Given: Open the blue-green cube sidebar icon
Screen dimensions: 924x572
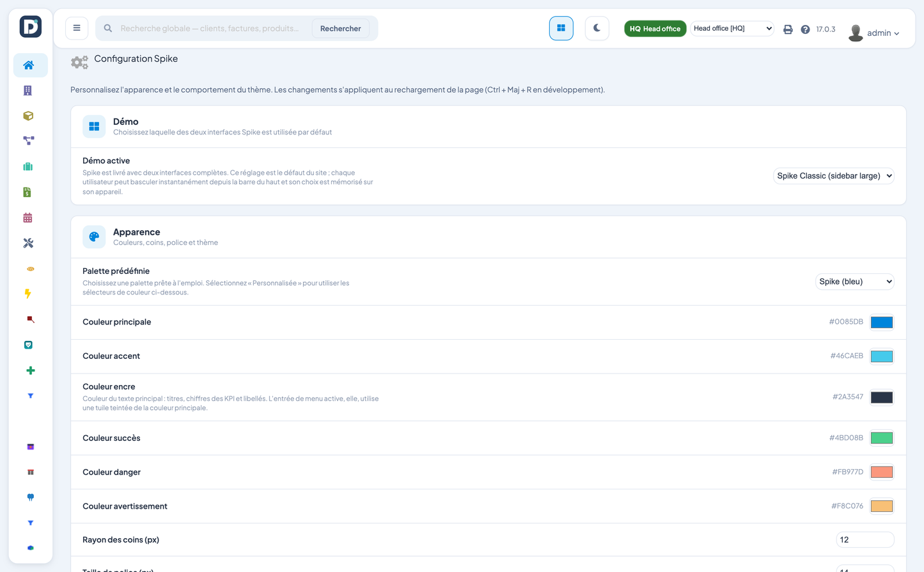Looking at the screenshot, I should [30, 548].
